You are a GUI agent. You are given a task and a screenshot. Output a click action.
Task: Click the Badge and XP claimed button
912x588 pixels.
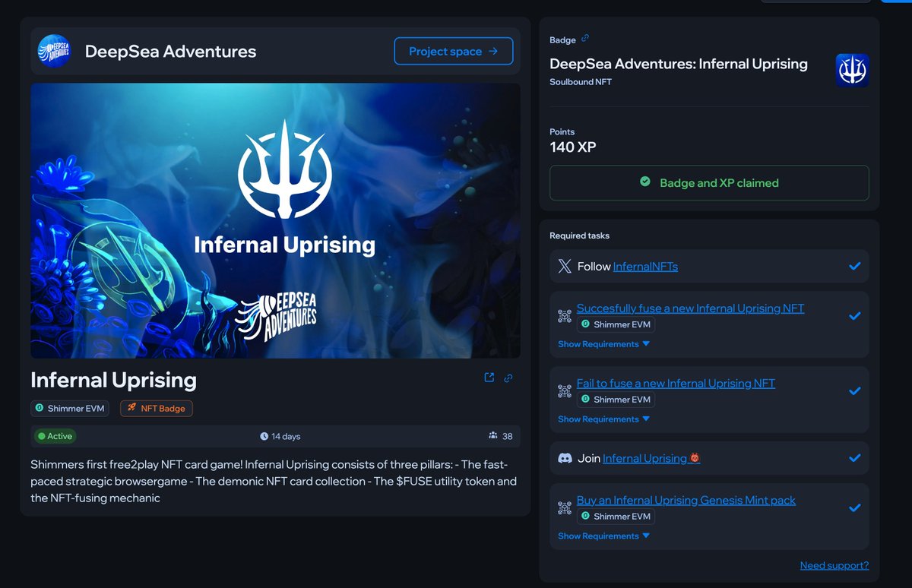tap(709, 182)
